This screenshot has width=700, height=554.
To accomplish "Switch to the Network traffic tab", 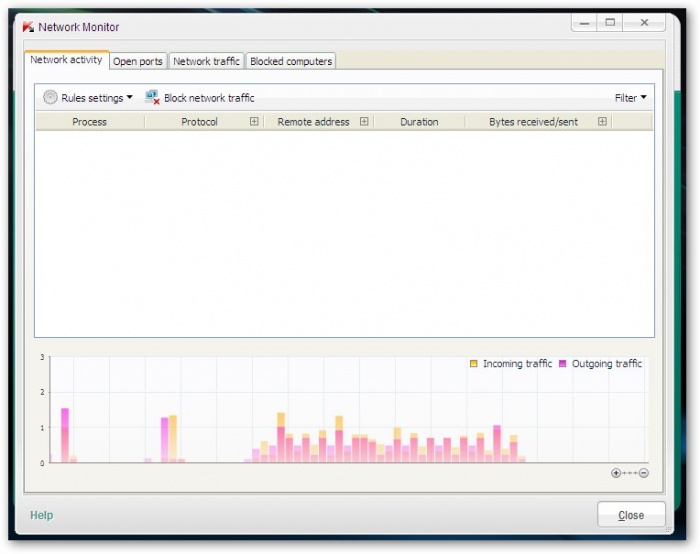I will (206, 61).
